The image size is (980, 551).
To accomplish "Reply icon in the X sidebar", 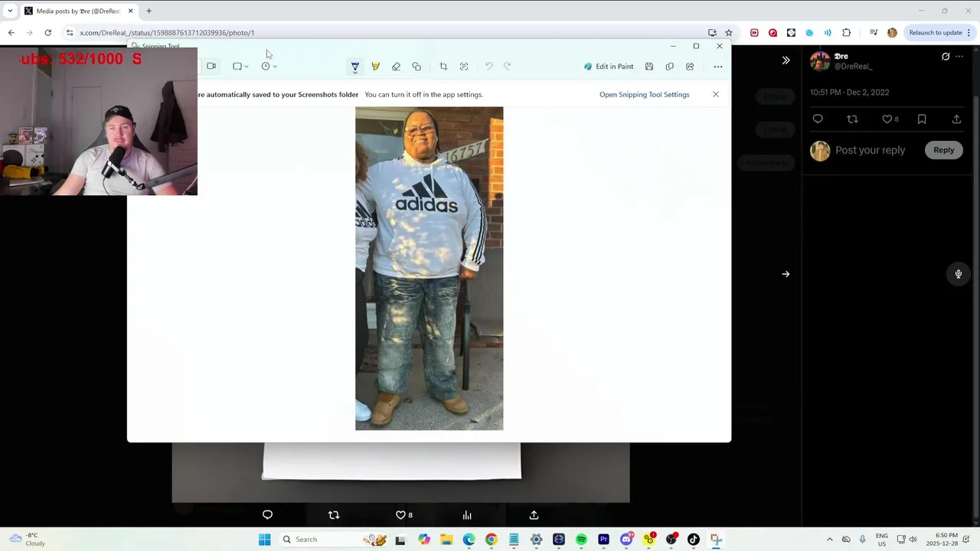I will [818, 119].
